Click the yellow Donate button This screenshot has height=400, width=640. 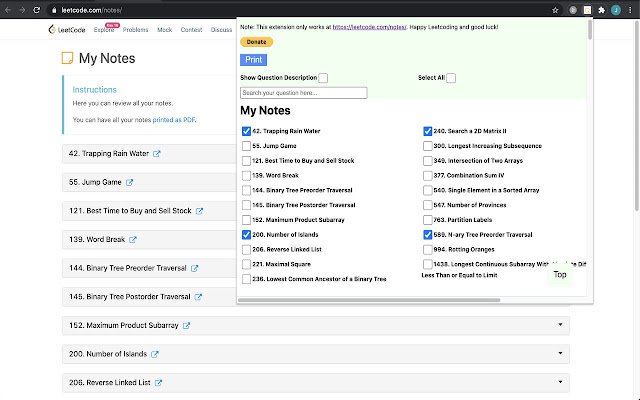click(256, 42)
